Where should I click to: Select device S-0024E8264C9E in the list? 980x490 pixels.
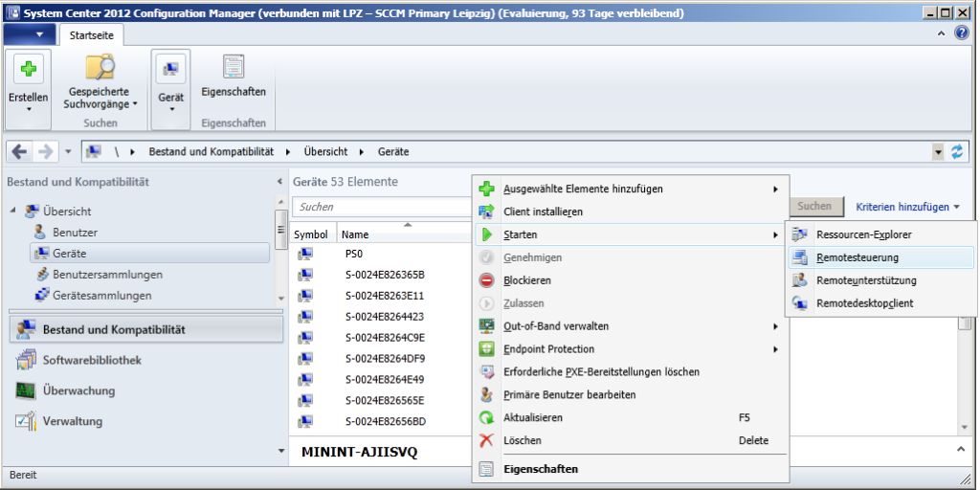385,338
